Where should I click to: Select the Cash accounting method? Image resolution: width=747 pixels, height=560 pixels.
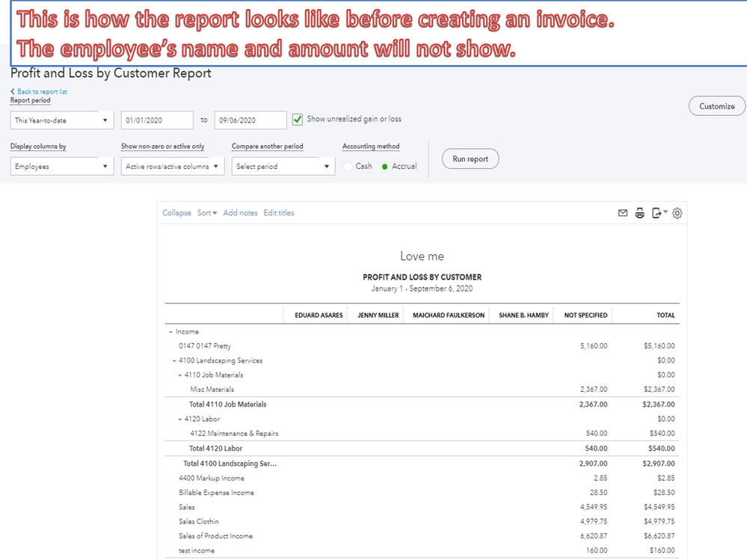point(348,167)
